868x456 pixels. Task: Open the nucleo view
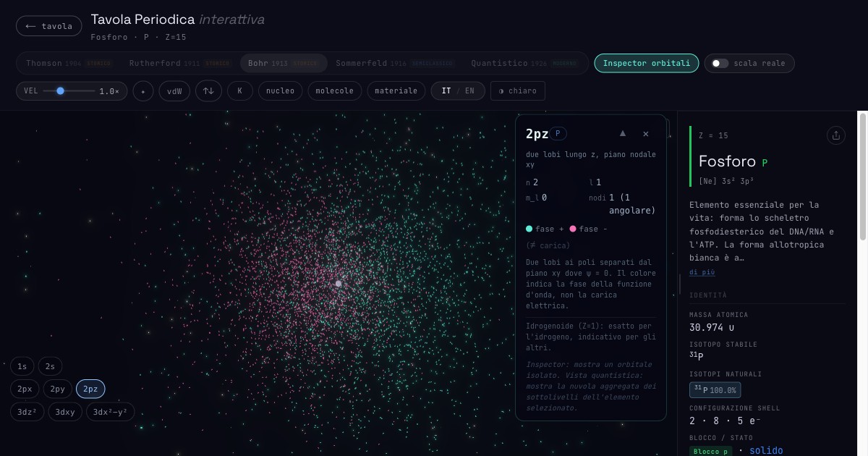click(x=281, y=91)
